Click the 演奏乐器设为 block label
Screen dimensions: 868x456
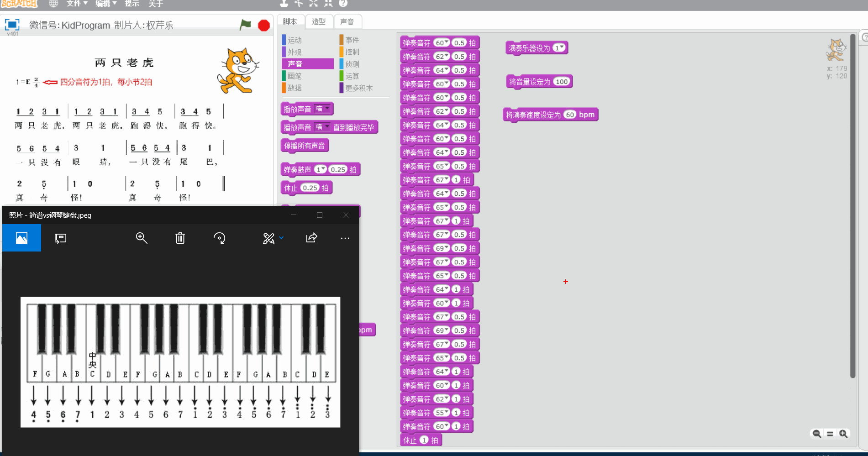[529, 48]
